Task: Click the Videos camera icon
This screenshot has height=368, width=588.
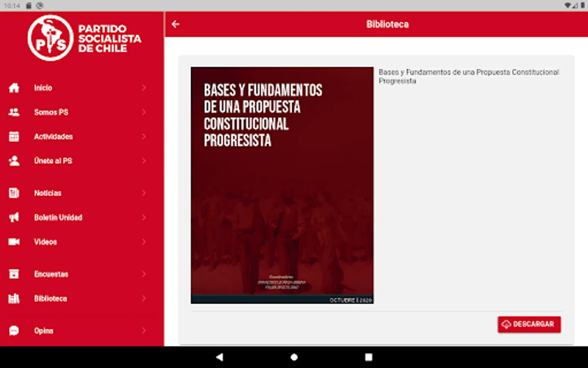Action: [x=14, y=242]
